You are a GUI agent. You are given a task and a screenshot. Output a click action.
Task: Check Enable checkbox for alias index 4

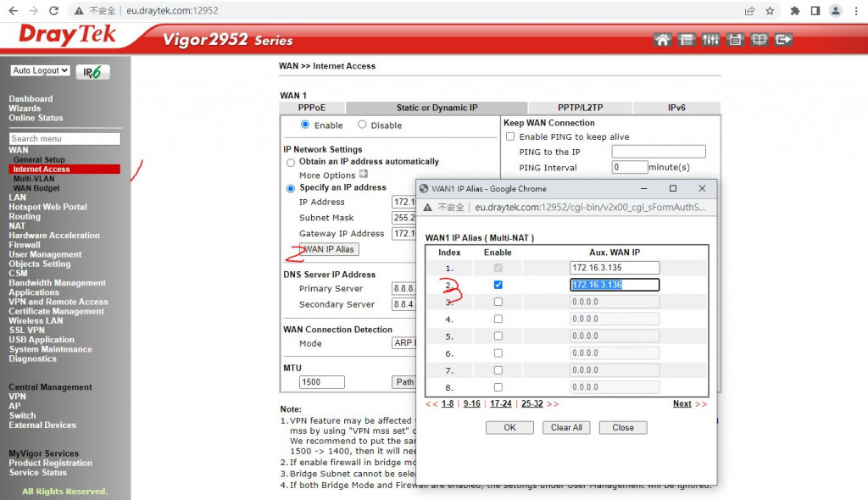(x=498, y=319)
